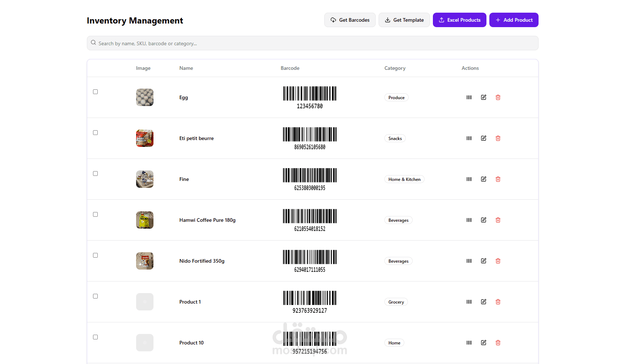The image size is (620, 364).
Task: Open the Eti petit beurre thumbnail image
Action: pyautogui.click(x=145, y=138)
